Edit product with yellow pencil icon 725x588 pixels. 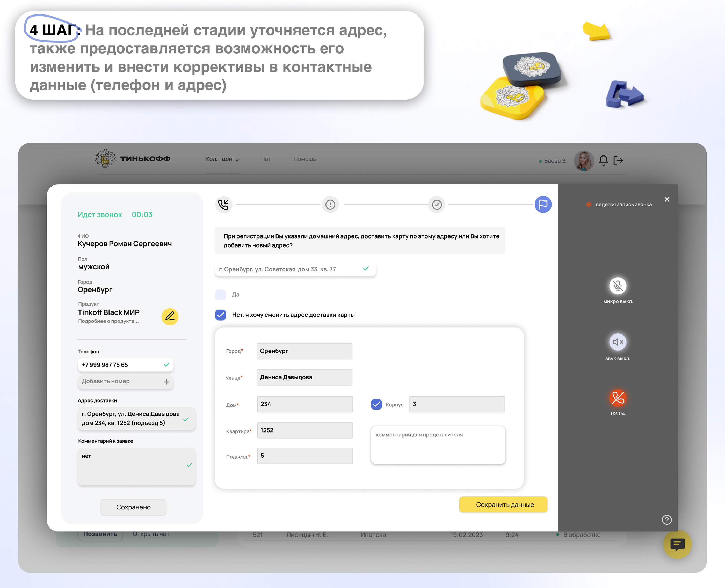pos(170,317)
